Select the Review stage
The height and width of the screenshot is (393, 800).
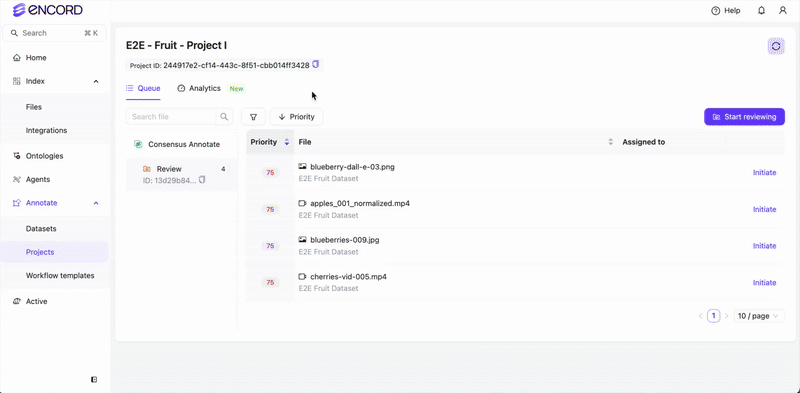click(182, 175)
